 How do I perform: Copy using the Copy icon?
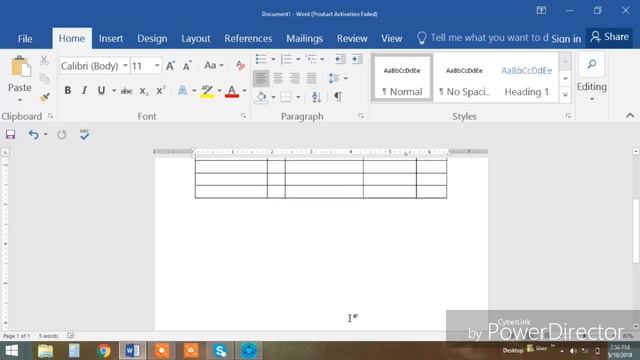click(44, 78)
